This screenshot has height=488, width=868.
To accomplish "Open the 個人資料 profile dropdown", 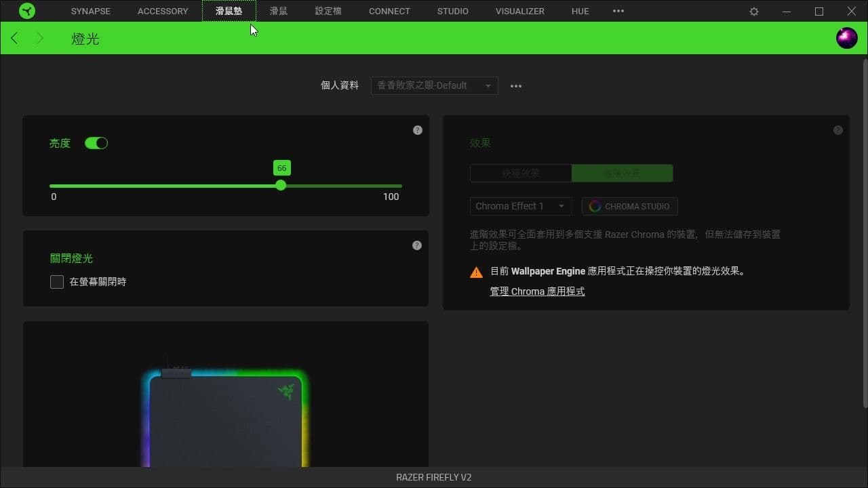I will [x=435, y=85].
